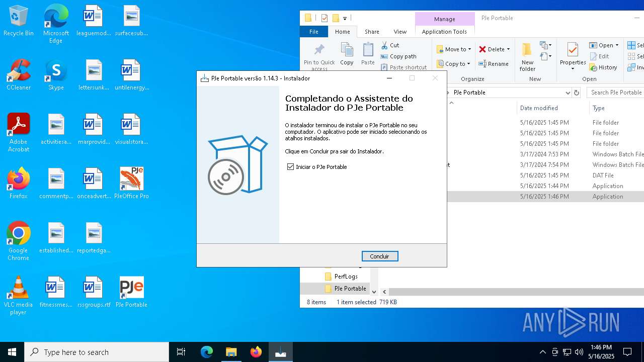Click Properties button in ribbon
The width and height of the screenshot is (644, 362).
click(x=573, y=57)
